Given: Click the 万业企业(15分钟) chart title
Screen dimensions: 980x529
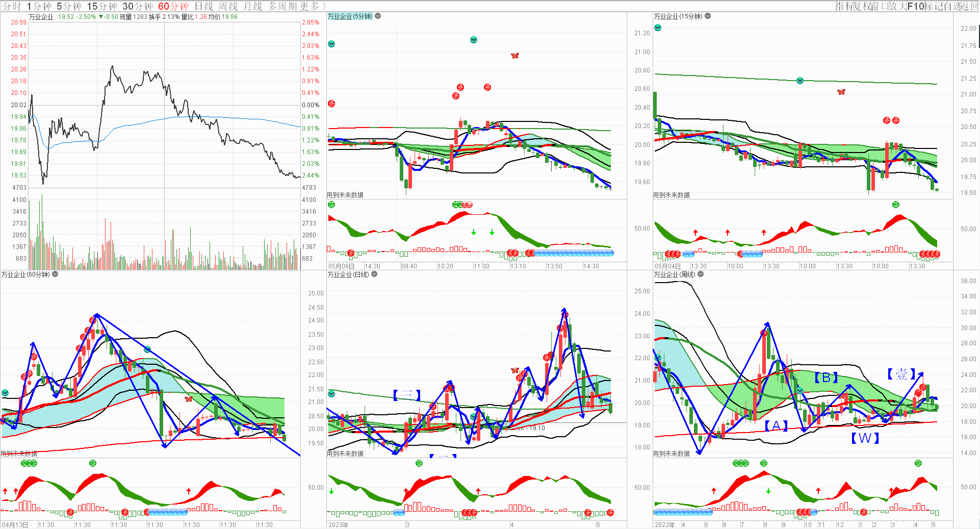Looking at the screenshot, I should tap(678, 16).
